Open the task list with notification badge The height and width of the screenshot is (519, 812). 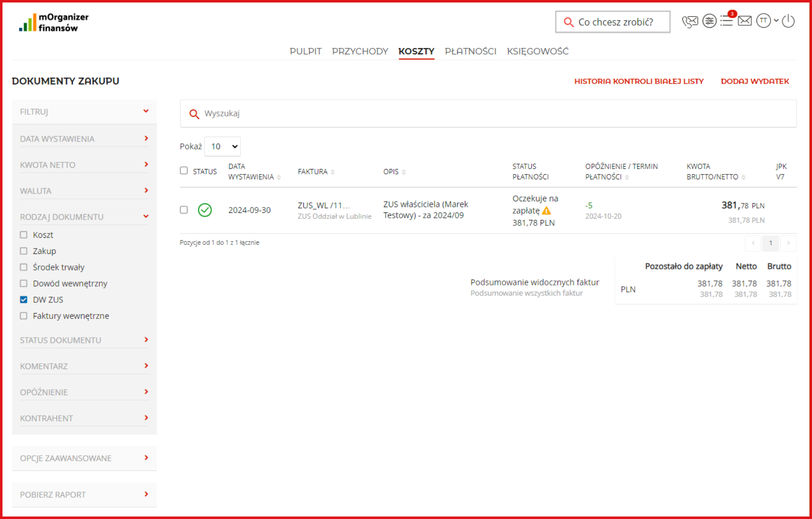click(727, 21)
